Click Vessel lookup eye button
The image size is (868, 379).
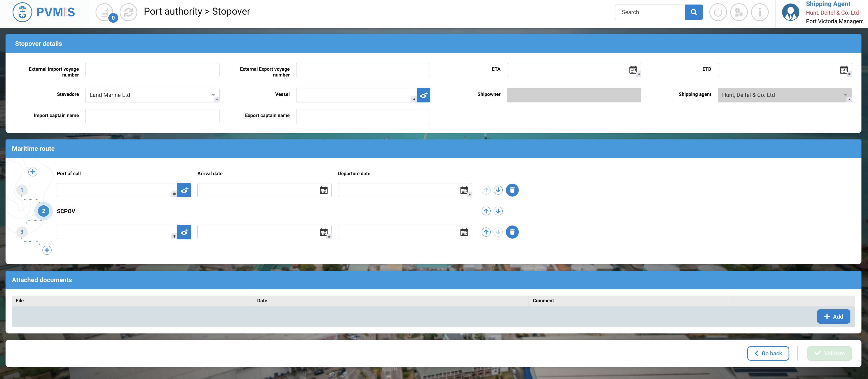(423, 95)
